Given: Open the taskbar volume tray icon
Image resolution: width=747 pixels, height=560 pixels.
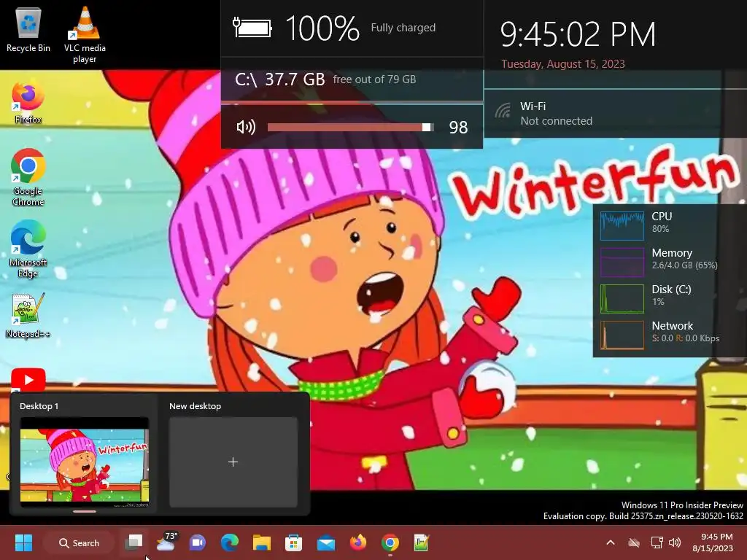Looking at the screenshot, I should (675, 542).
